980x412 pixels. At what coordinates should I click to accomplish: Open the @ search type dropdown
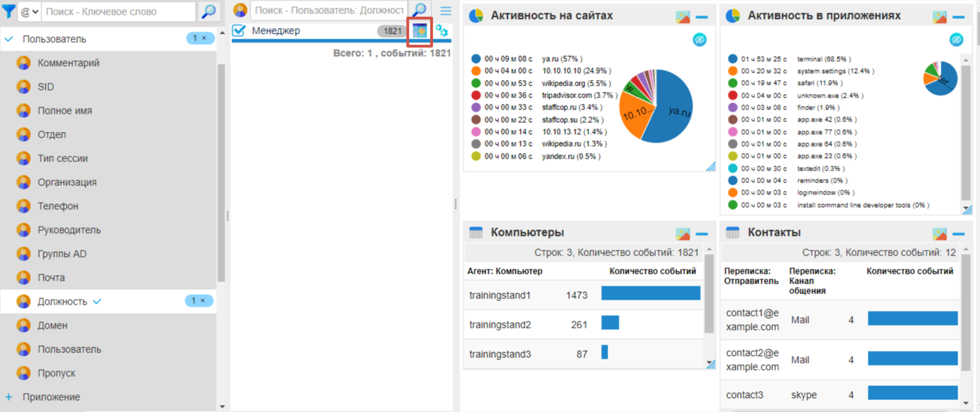point(31,11)
